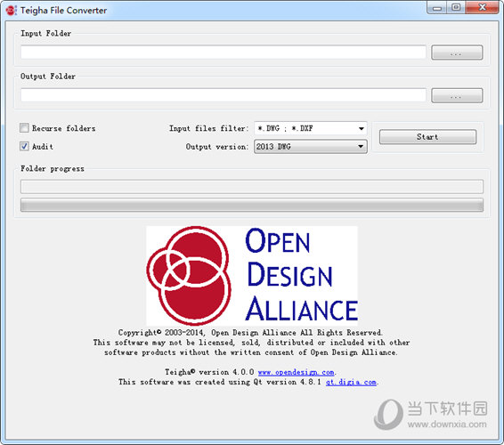Click the Teigha app icon in title bar
This screenshot has height=445, width=504.
(11, 11)
